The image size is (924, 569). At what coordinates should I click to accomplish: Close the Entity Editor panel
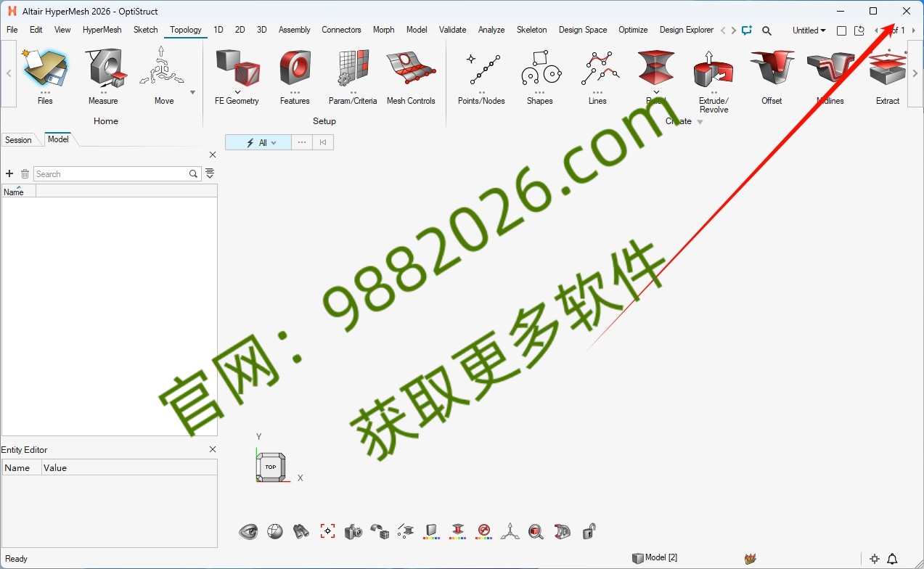[213, 450]
